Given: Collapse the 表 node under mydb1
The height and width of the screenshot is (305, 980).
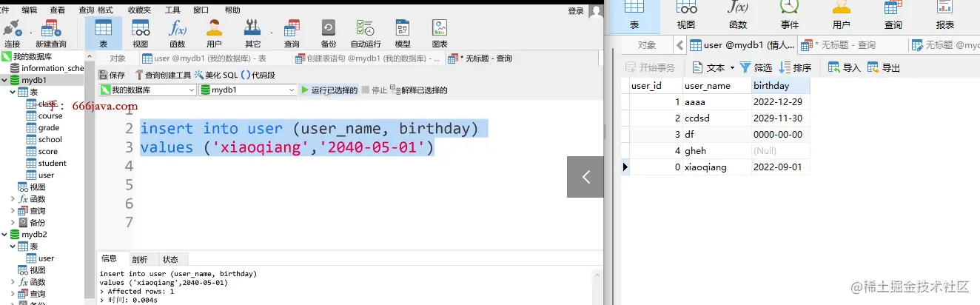Looking at the screenshot, I should [13, 92].
